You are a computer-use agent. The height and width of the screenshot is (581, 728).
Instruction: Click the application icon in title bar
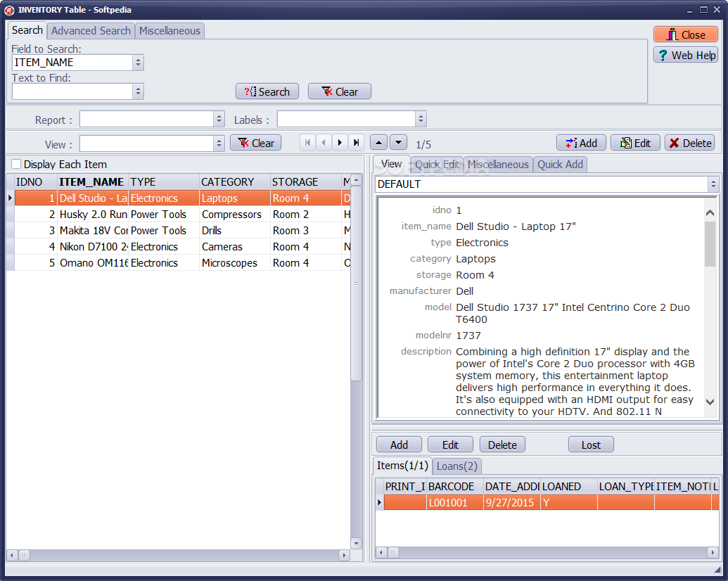pyautogui.click(x=9, y=10)
